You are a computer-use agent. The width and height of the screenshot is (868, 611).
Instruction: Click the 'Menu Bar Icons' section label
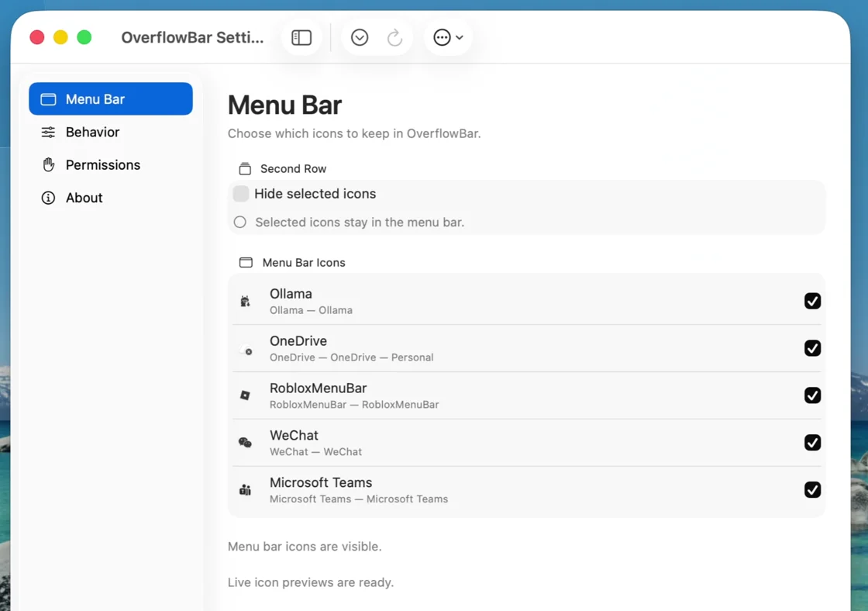tap(304, 263)
